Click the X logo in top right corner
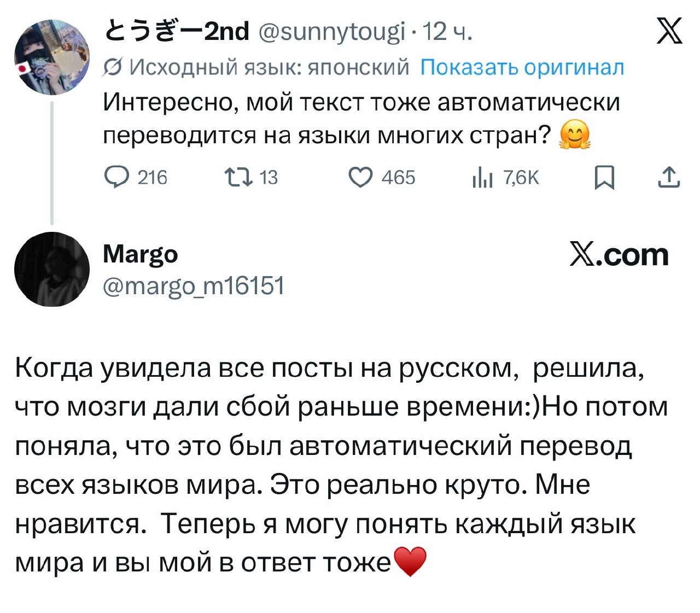The width and height of the screenshot is (700, 613). point(669,31)
